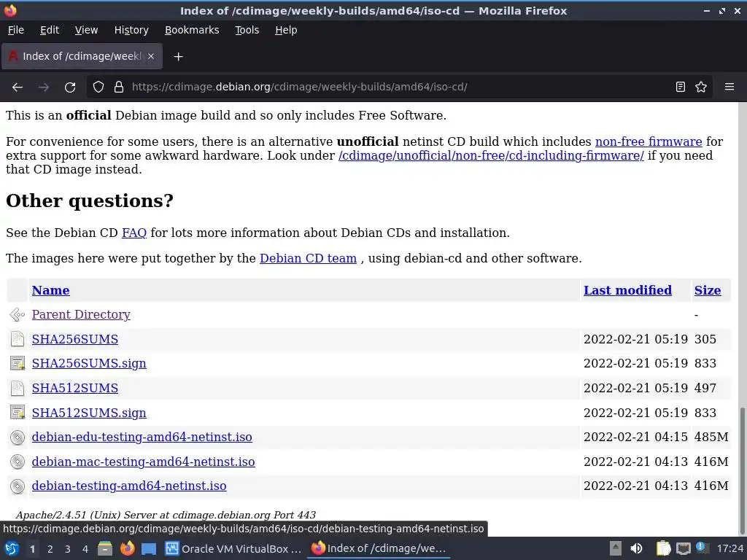The image size is (747, 560).
Task: Open the Debian CD FAQ link
Action: [134, 233]
